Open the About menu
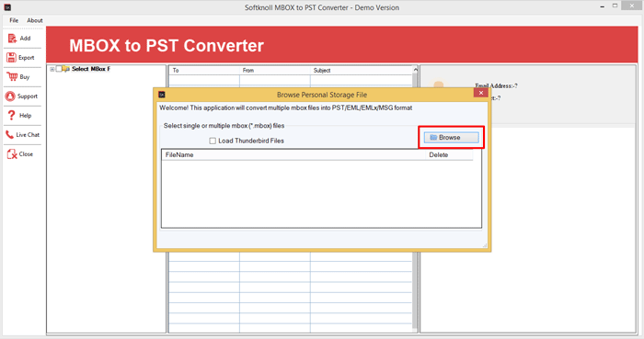The image size is (644, 339). pos(35,20)
